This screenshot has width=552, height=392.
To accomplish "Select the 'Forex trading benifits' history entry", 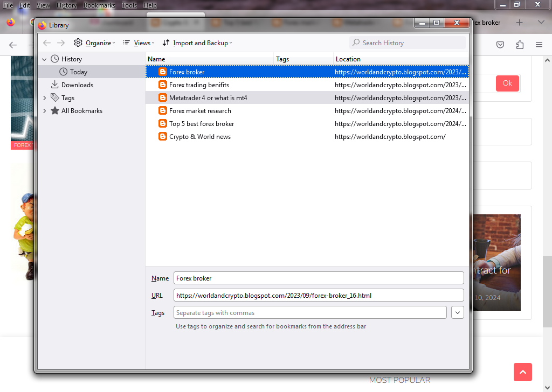I will coord(307,85).
